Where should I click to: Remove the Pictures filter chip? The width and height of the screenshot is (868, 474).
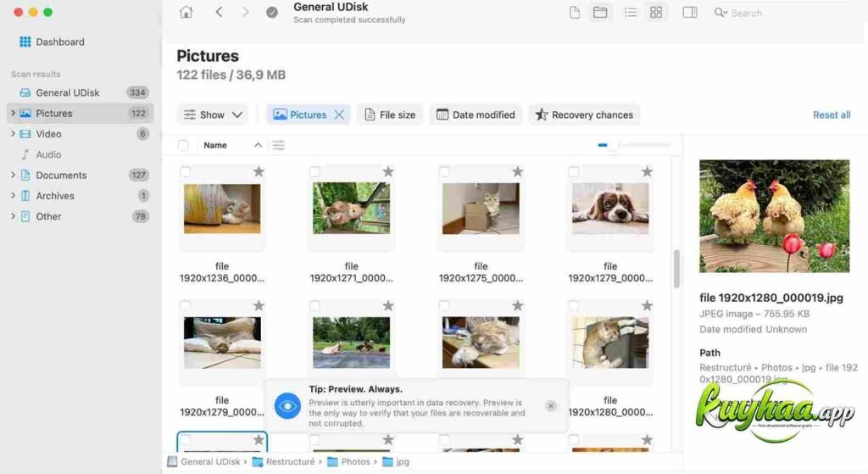pyautogui.click(x=339, y=114)
